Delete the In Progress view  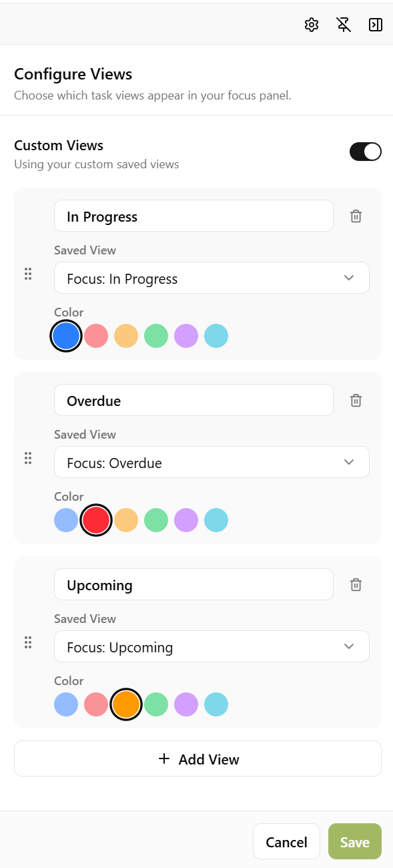[x=356, y=216]
